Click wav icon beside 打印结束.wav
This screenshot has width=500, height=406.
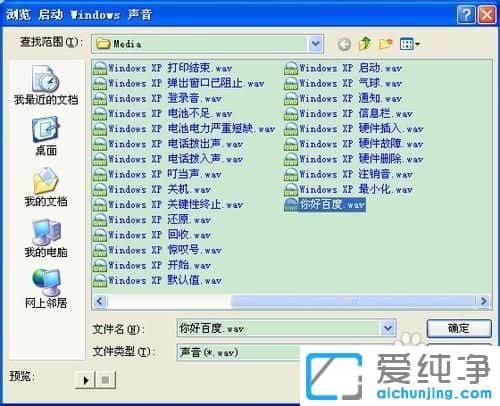tap(100, 68)
